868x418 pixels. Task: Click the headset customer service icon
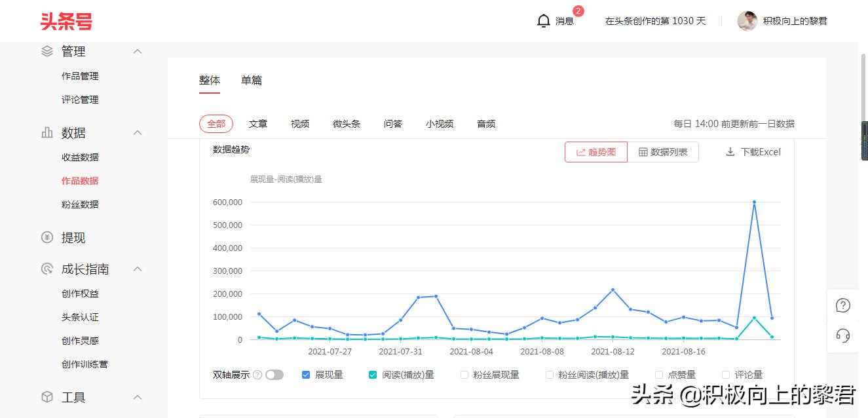(x=842, y=335)
